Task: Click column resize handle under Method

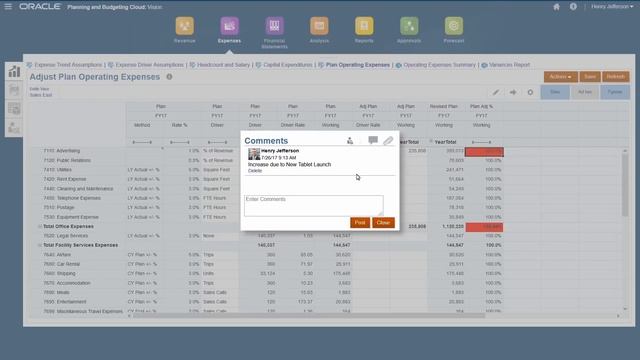Action: point(142,142)
